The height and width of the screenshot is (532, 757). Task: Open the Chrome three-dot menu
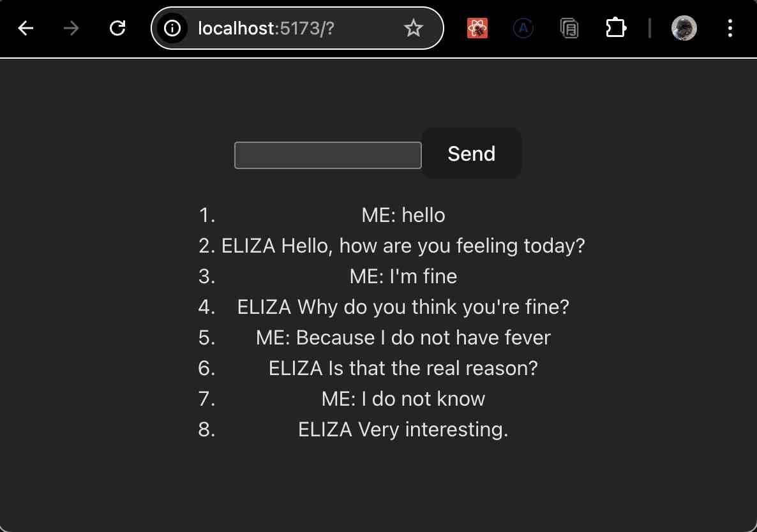[730, 28]
